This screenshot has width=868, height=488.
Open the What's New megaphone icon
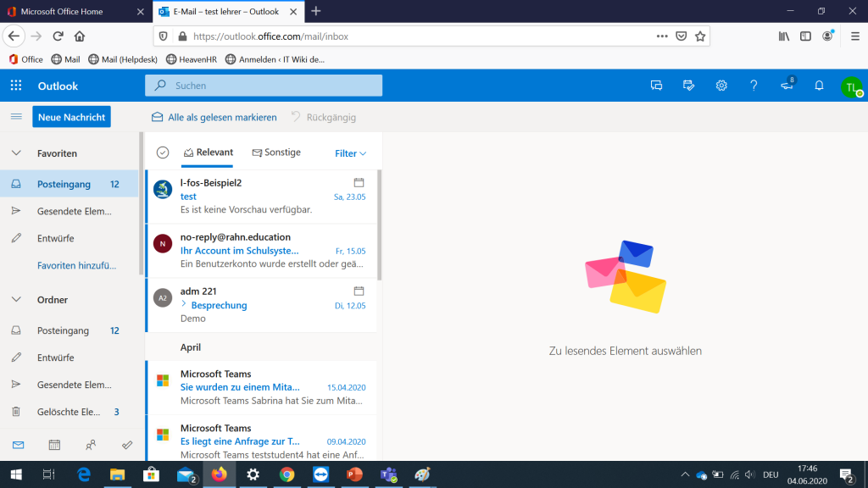[x=787, y=85]
